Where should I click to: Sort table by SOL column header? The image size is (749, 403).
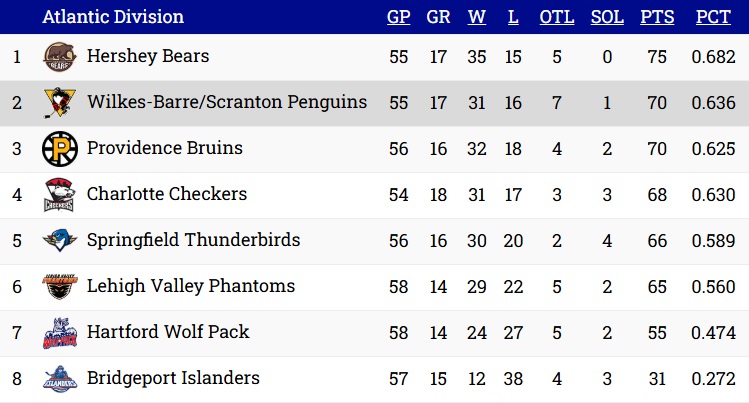pyautogui.click(x=607, y=17)
